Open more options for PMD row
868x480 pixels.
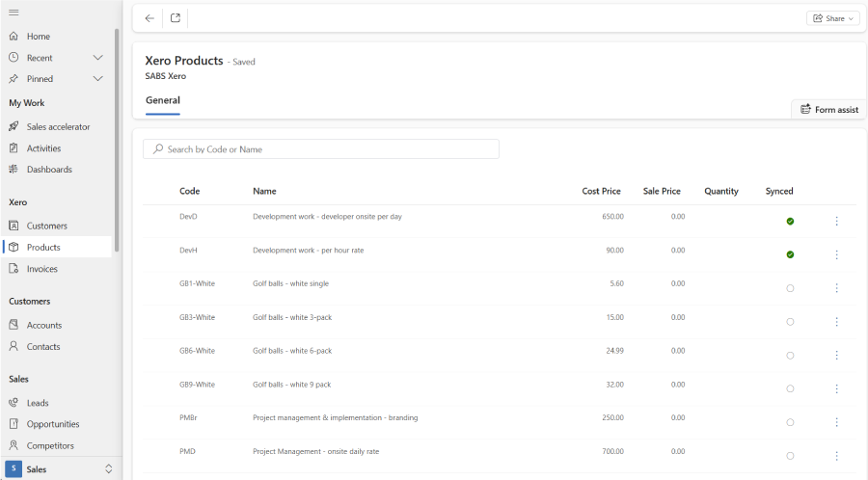coord(836,456)
